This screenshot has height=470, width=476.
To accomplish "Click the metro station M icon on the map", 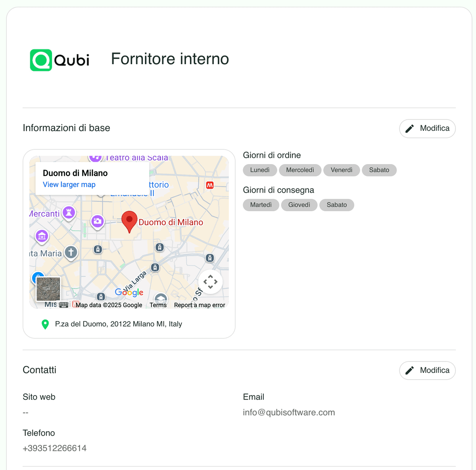I will (x=209, y=185).
